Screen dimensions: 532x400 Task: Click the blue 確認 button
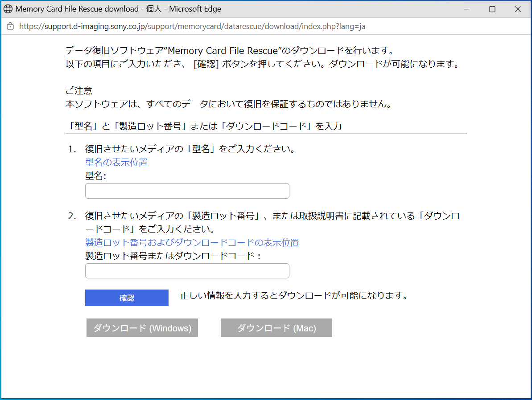tap(127, 298)
